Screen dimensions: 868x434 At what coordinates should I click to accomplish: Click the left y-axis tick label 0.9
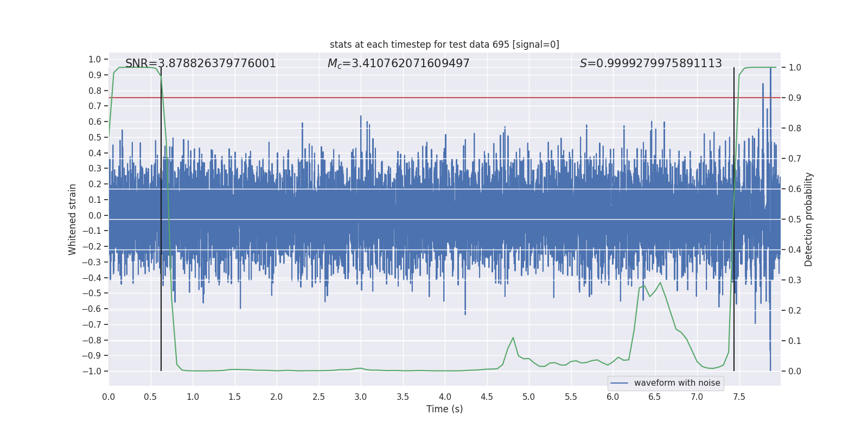tap(95, 75)
